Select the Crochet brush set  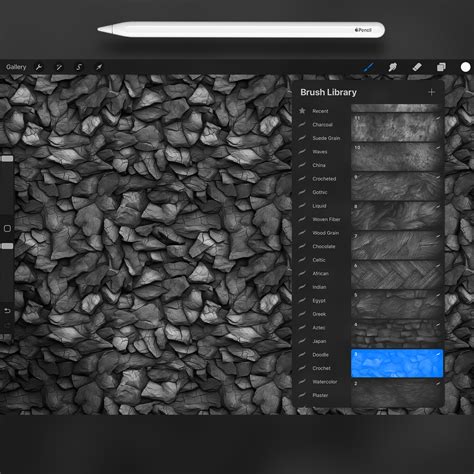[x=321, y=368]
